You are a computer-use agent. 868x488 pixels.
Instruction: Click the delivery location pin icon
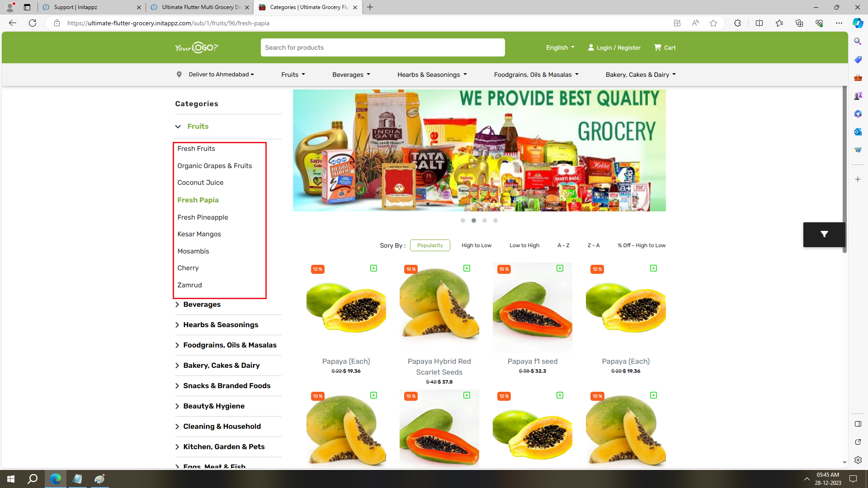point(179,75)
